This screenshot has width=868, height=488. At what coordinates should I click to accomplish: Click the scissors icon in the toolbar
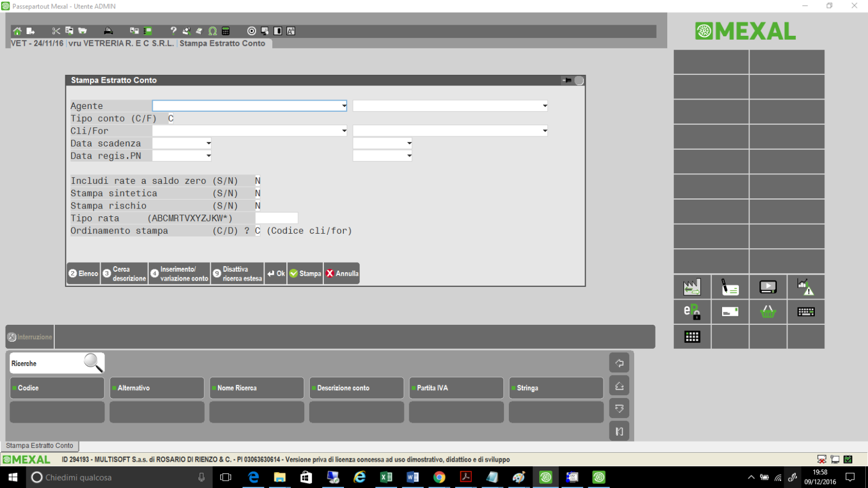click(56, 31)
